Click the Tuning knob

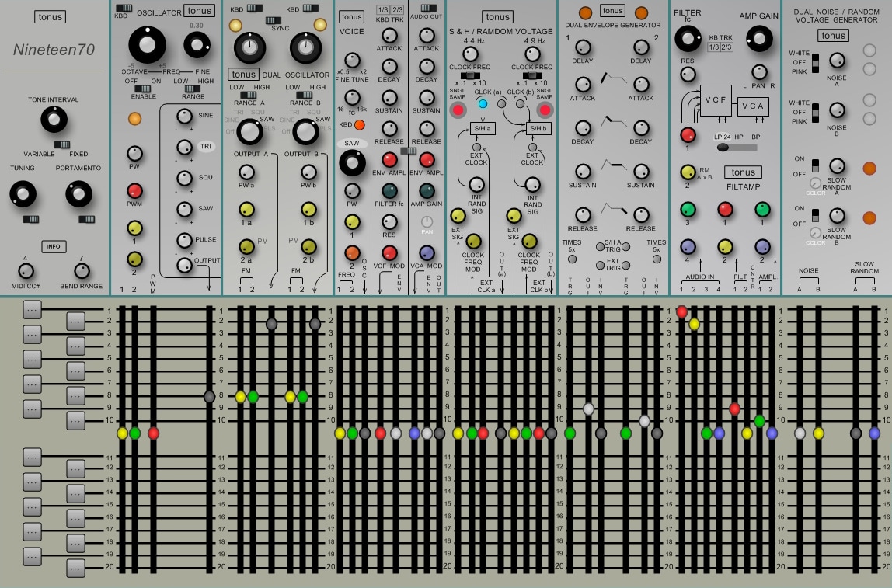(23, 194)
